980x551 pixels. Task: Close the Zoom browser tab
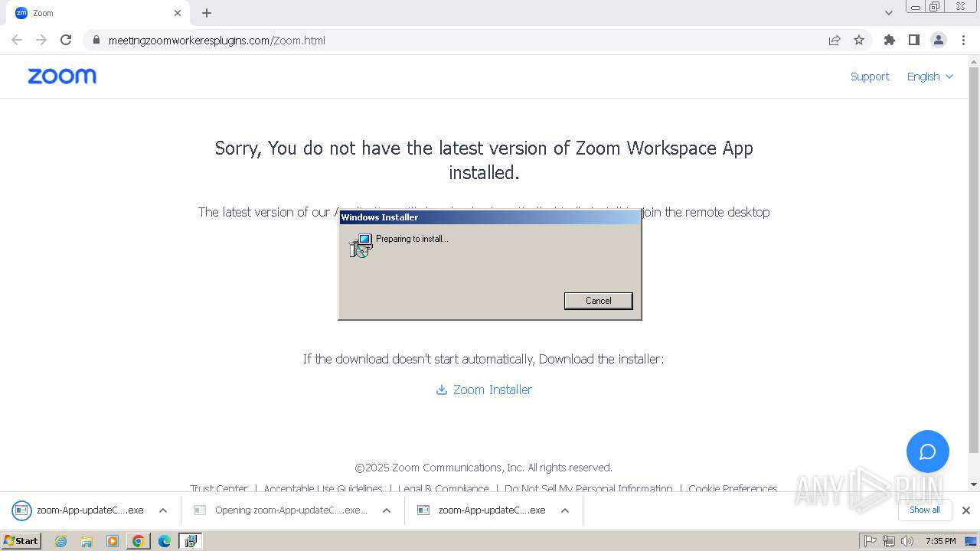pyautogui.click(x=178, y=13)
